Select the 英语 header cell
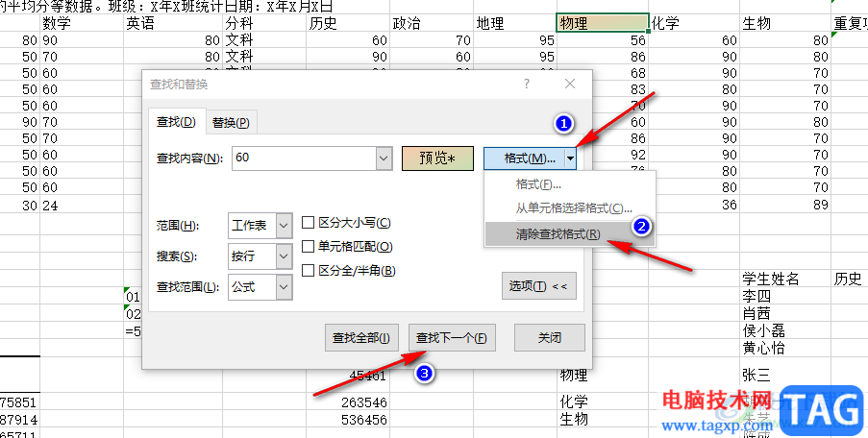The height and width of the screenshot is (438, 868). (x=173, y=23)
